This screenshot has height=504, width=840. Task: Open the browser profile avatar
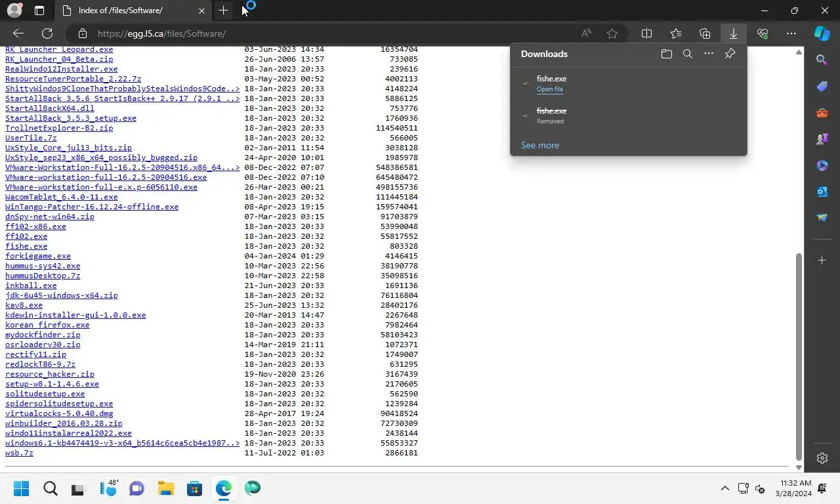pyautogui.click(x=14, y=10)
